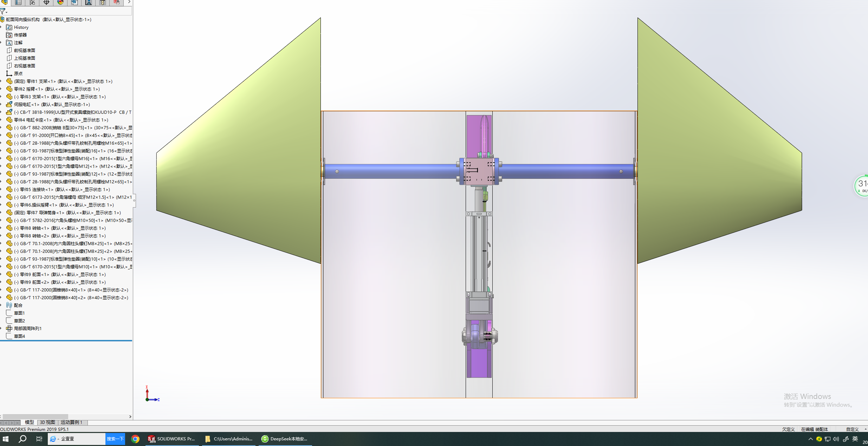Show more manager tabs with right chevron
The image size is (868, 446).
pyautogui.click(x=129, y=2)
